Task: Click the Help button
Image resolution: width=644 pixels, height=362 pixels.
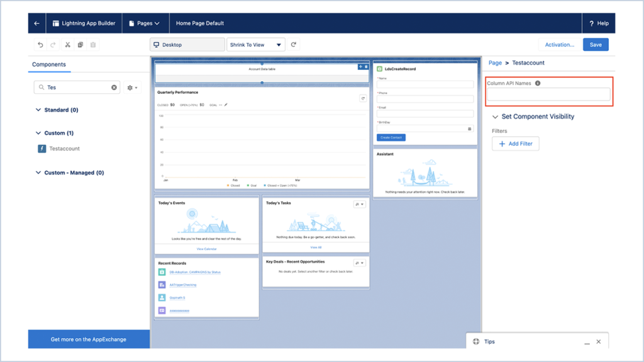Action: point(599,23)
